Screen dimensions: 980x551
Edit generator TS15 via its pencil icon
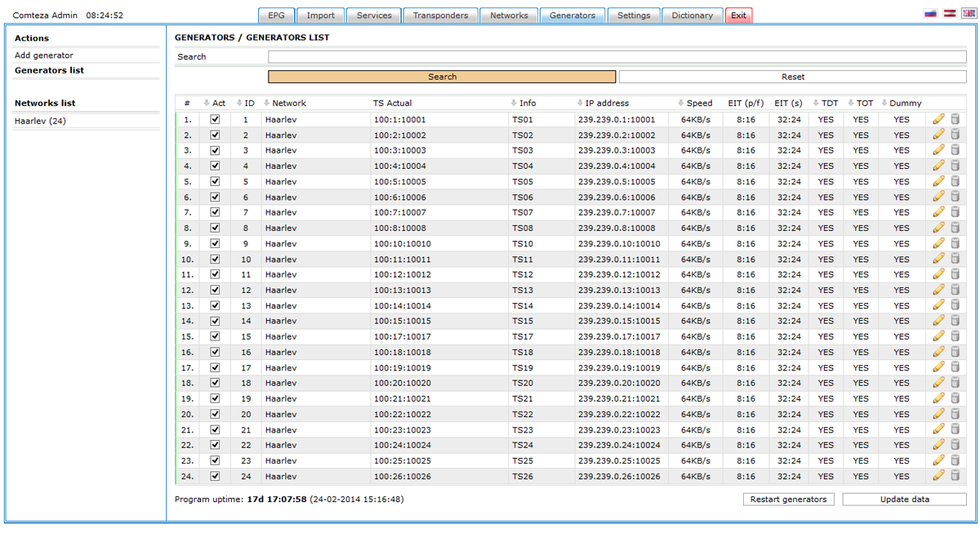click(x=938, y=320)
